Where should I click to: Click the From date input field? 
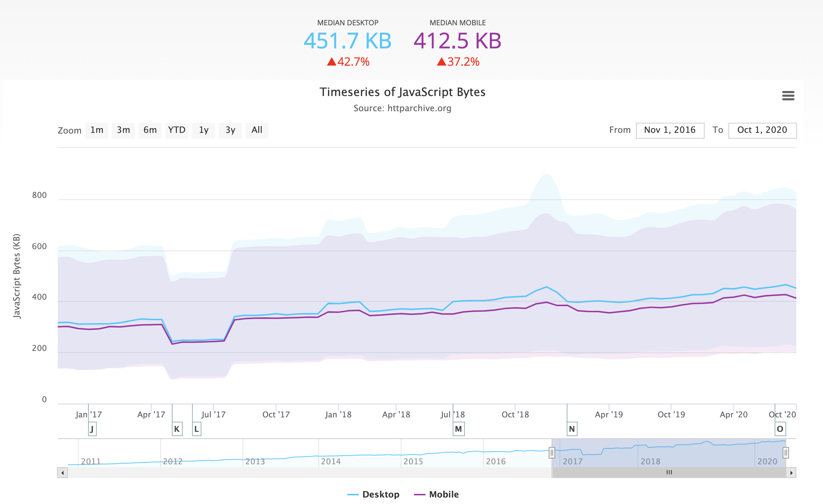coord(670,130)
